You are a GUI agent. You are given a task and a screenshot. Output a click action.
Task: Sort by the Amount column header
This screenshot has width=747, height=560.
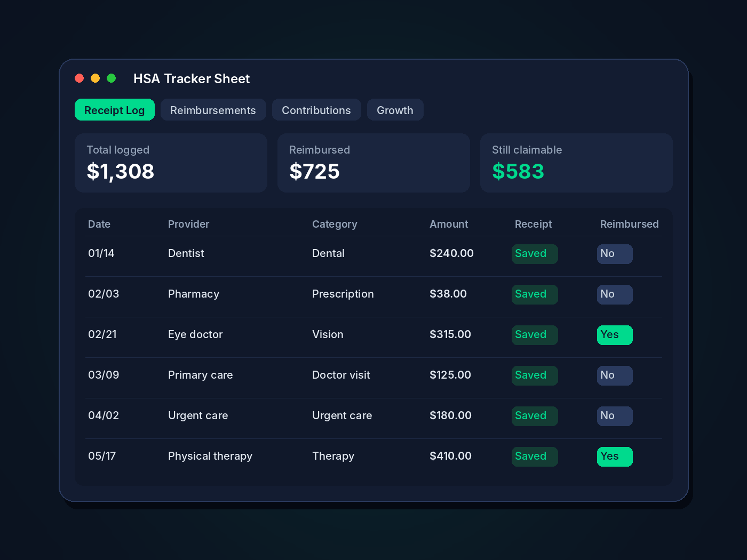[449, 224]
